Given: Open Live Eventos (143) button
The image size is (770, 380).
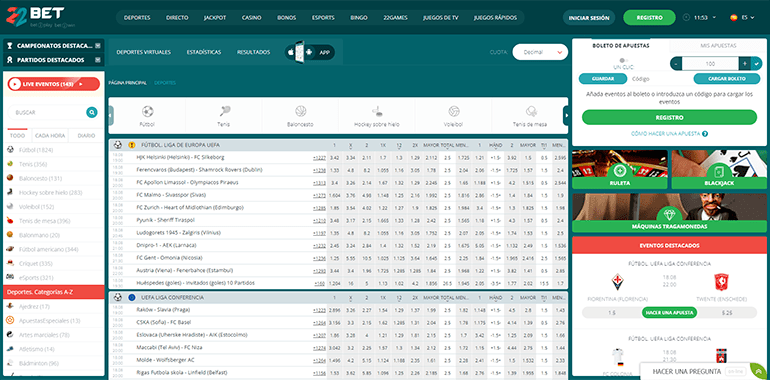Looking at the screenshot, I should tap(54, 84).
